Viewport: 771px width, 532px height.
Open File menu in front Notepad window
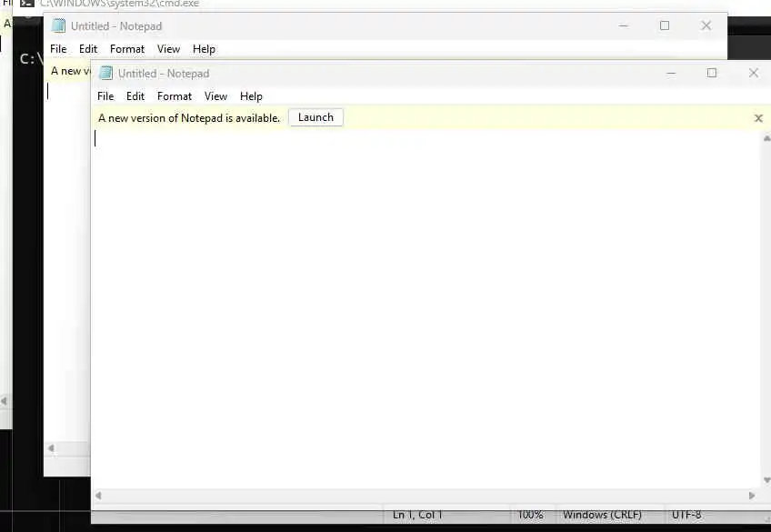click(x=105, y=96)
